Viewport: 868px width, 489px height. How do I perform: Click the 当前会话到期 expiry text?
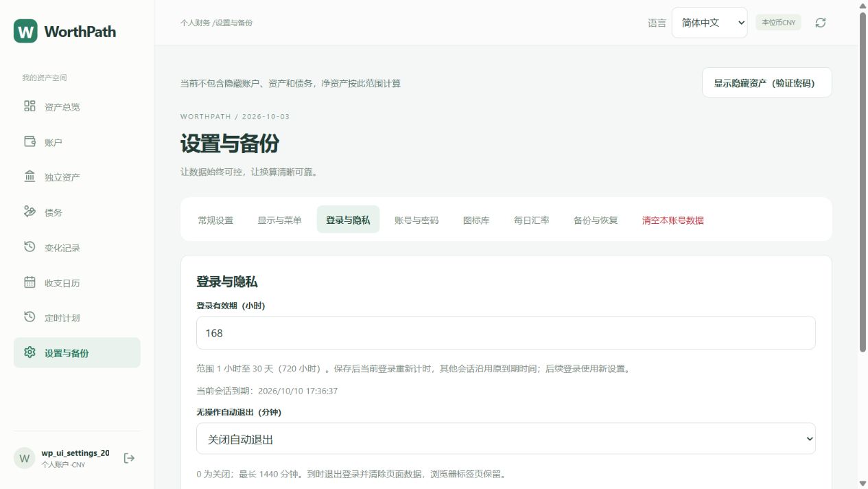267,391
